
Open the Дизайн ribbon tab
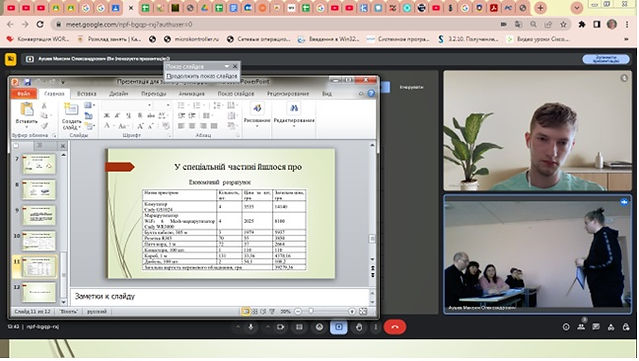click(x=119, y=93)
